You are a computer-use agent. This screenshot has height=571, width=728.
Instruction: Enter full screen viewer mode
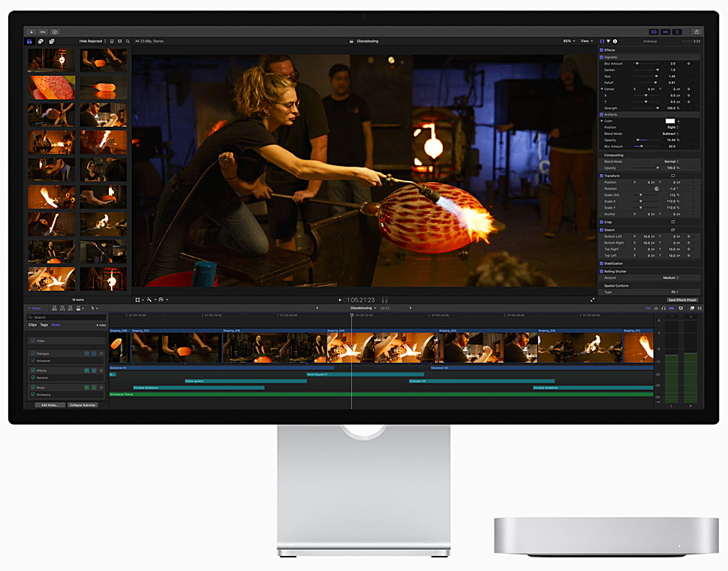click(592, 299)
